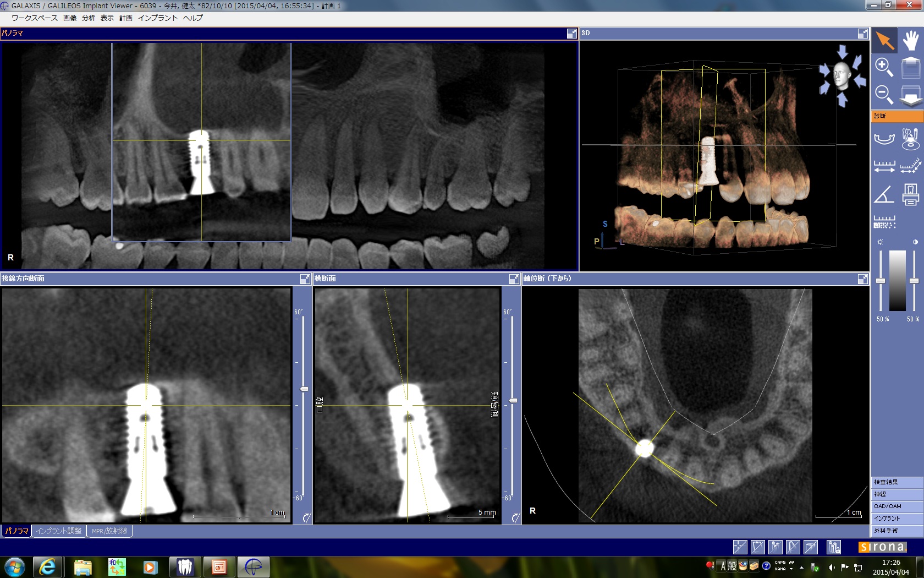Toggle crosshair lines visibility in bottom toolbar

(x=740, y=547)
